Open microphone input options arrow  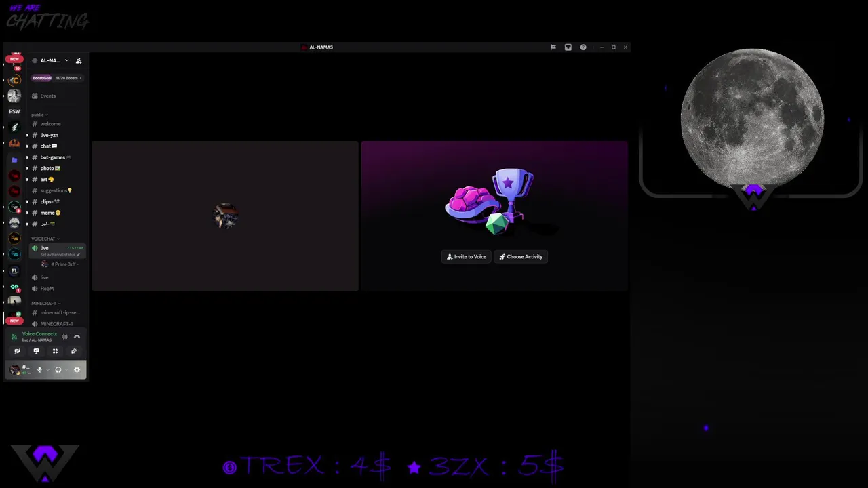click(47, 370)
